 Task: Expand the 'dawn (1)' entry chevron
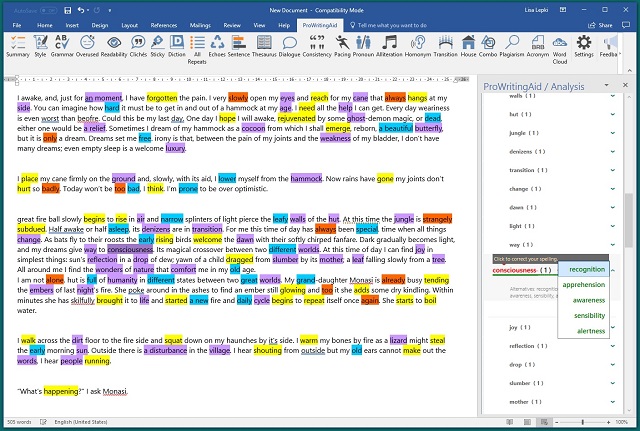pyautogui.click(x=613, y=207)
